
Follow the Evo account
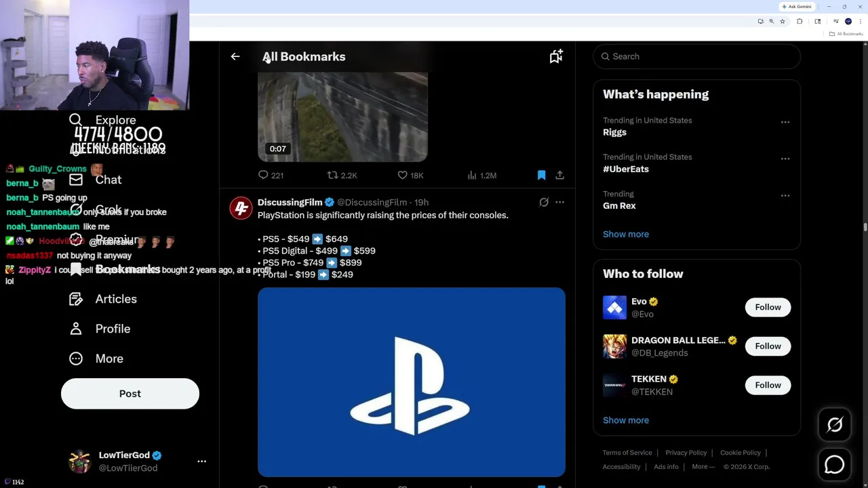pyautogui.click(x=768, y=307)
